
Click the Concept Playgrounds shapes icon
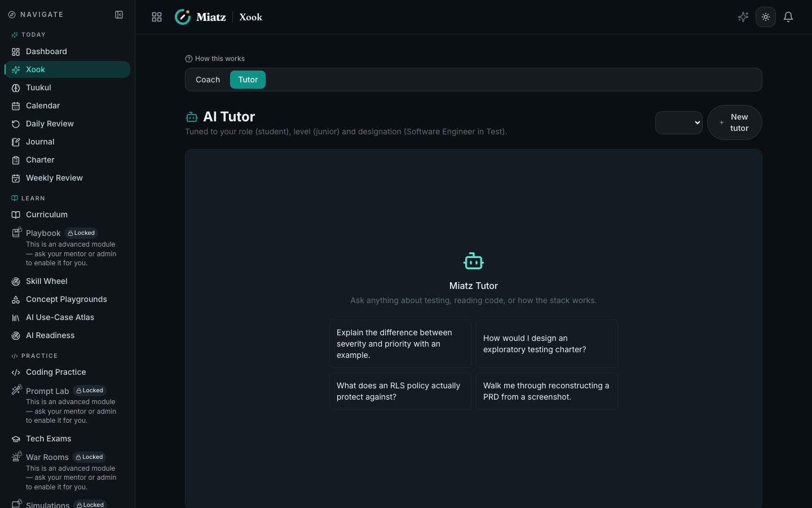16,300
